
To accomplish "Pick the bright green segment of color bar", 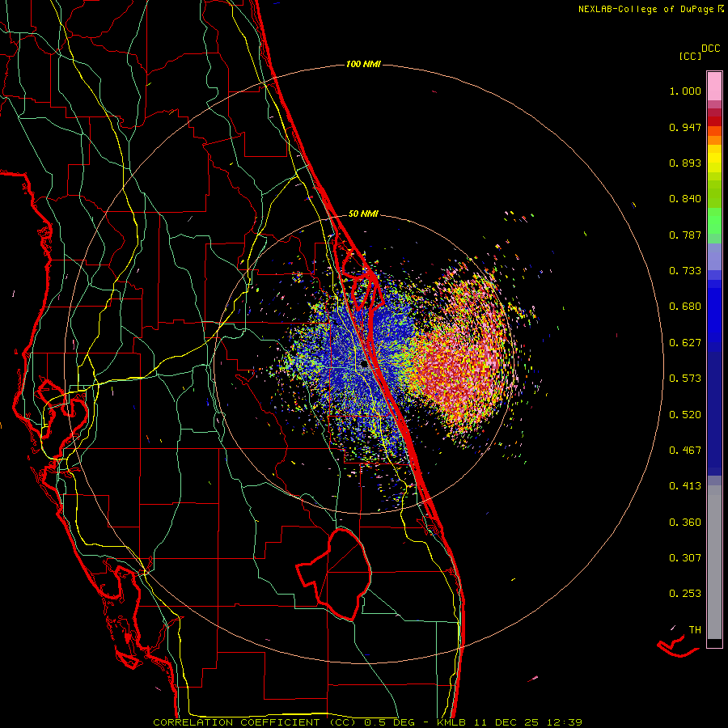I will pyautogui.click(x=714, y=221).
